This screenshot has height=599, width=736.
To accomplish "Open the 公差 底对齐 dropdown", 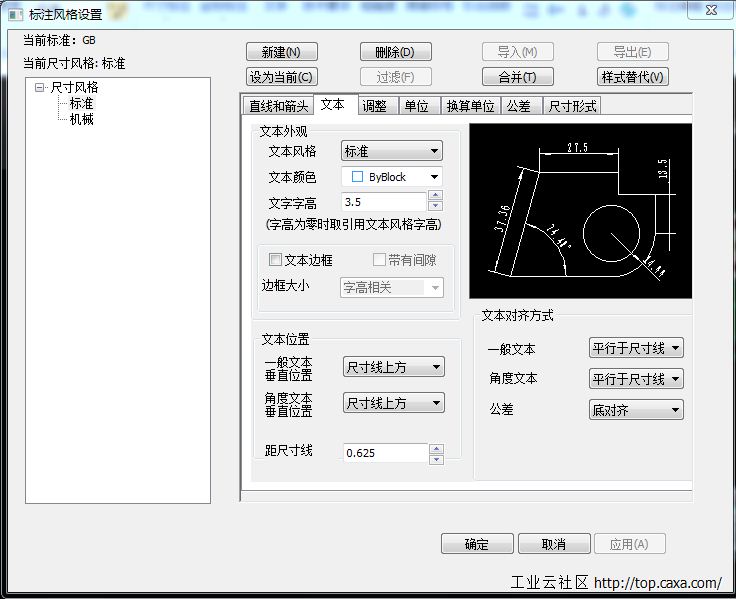I will click(636, 410).
